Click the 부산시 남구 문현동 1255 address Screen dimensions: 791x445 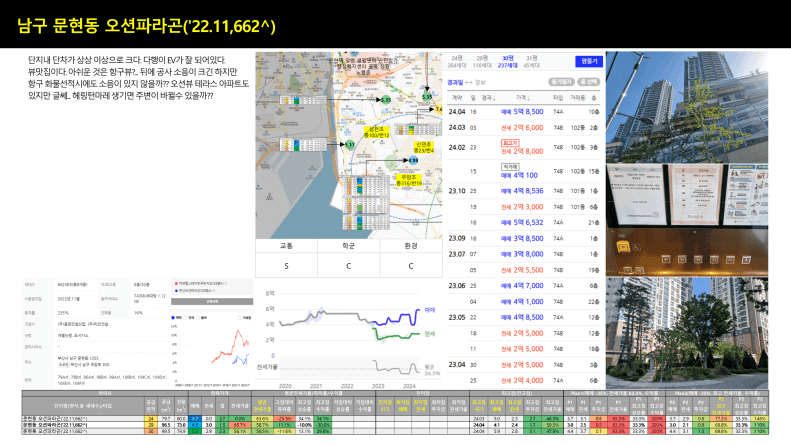click(x=78, y=358)
